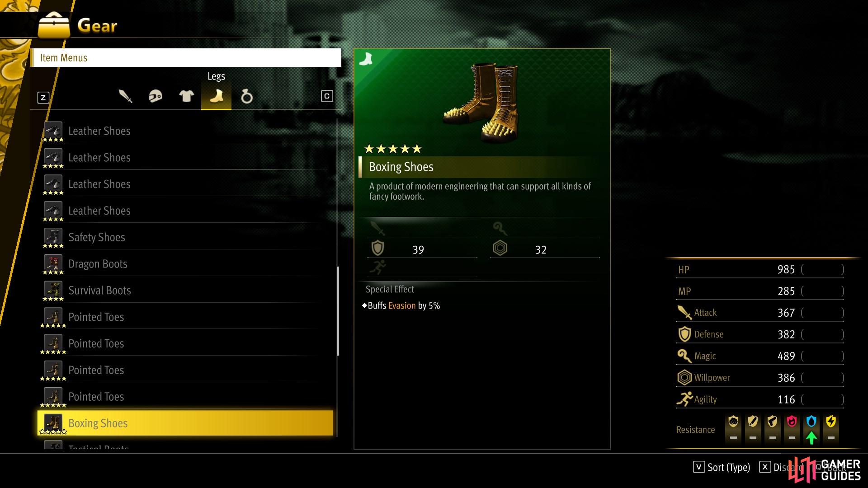Click the Z previous category key icon
Viewport: 868px width, 488px height.
43,98
